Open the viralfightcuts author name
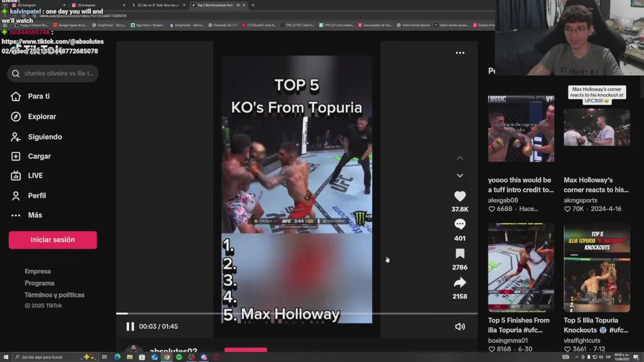The height and width of the screenshot is (362, 644). (582, 340)
